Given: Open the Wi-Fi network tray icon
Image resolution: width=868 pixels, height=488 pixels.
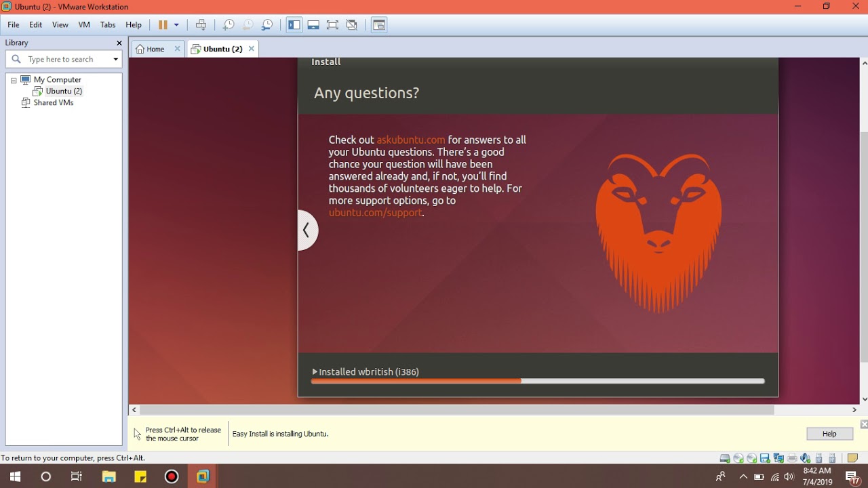Looking at the screenshot, I should coord(774,476).
